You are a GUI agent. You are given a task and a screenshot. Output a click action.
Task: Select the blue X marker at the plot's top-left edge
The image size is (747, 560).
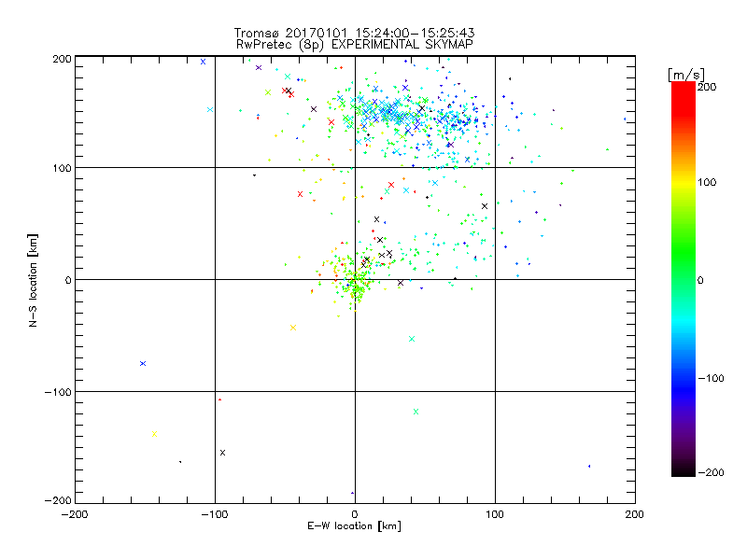(203, 62)
